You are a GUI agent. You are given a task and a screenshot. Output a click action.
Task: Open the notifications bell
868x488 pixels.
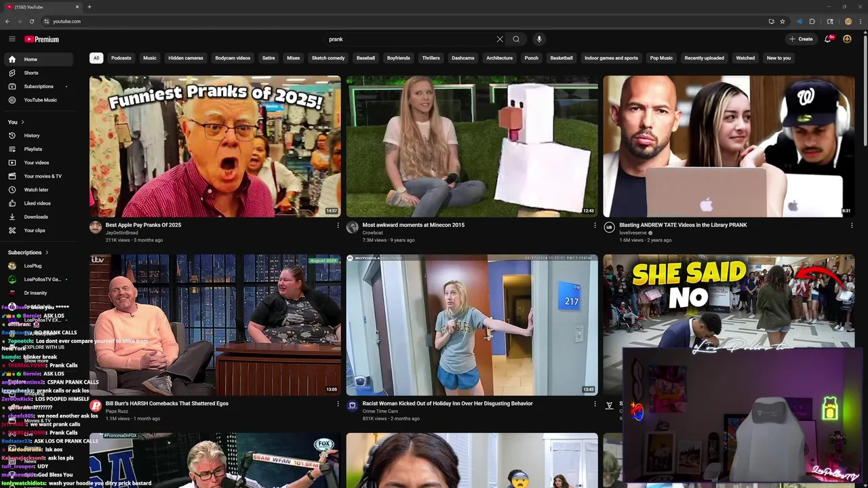tap(828, 39)
